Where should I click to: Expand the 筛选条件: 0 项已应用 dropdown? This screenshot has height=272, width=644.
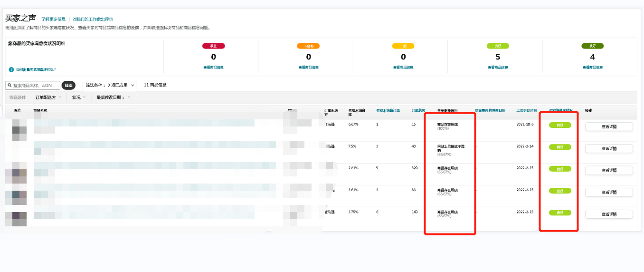pos(110,86)
